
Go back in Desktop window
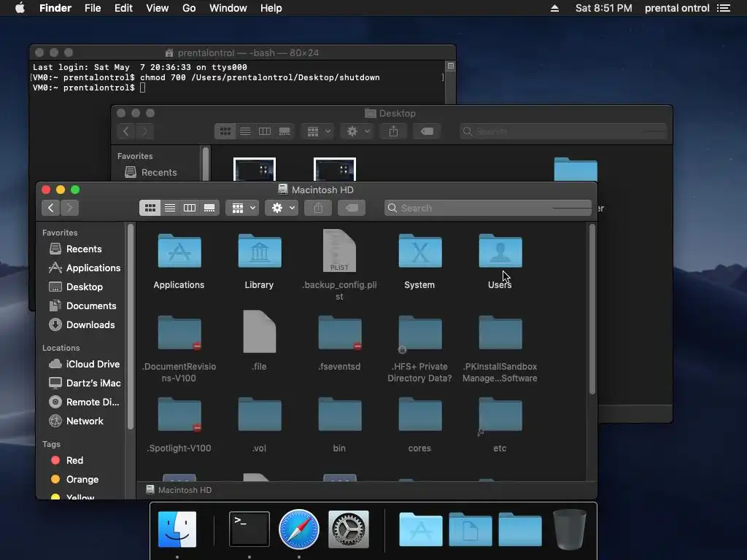(125, 131)
